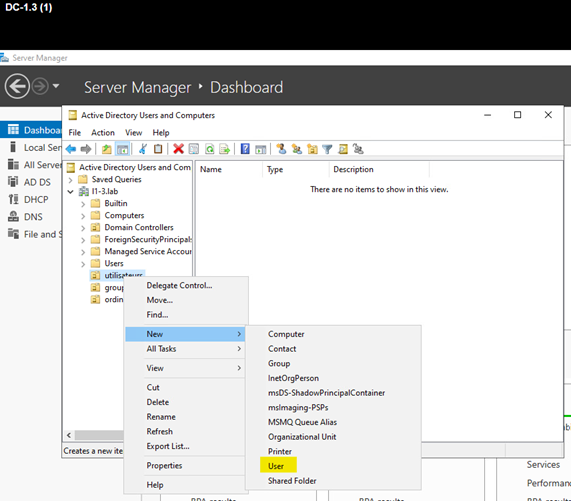Choose Delegate Control from context menu
571x501 pixels.
point(179,285)
